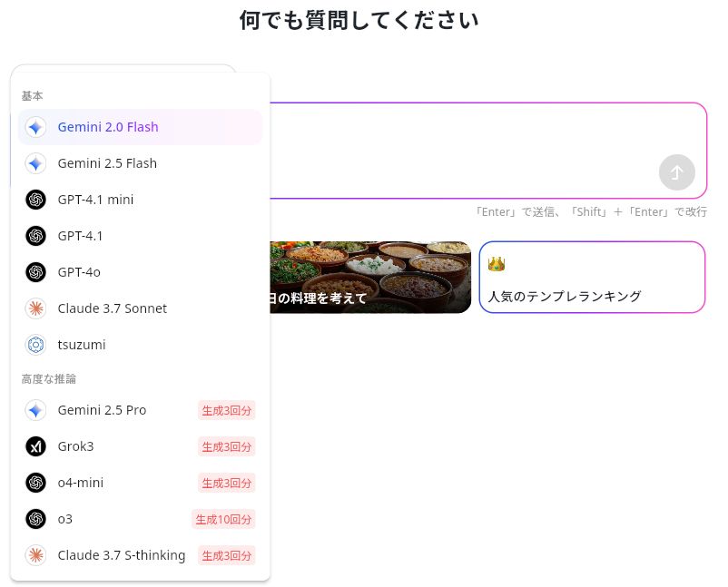Click the OpenAI logo beside o4-mini

pyautogui.click(x=35, y=483)
